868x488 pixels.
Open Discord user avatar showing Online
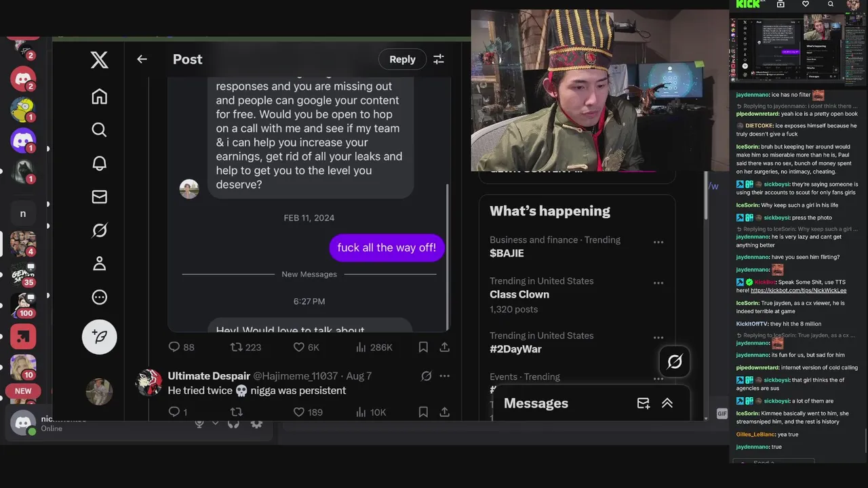click(x=24, y=423)
